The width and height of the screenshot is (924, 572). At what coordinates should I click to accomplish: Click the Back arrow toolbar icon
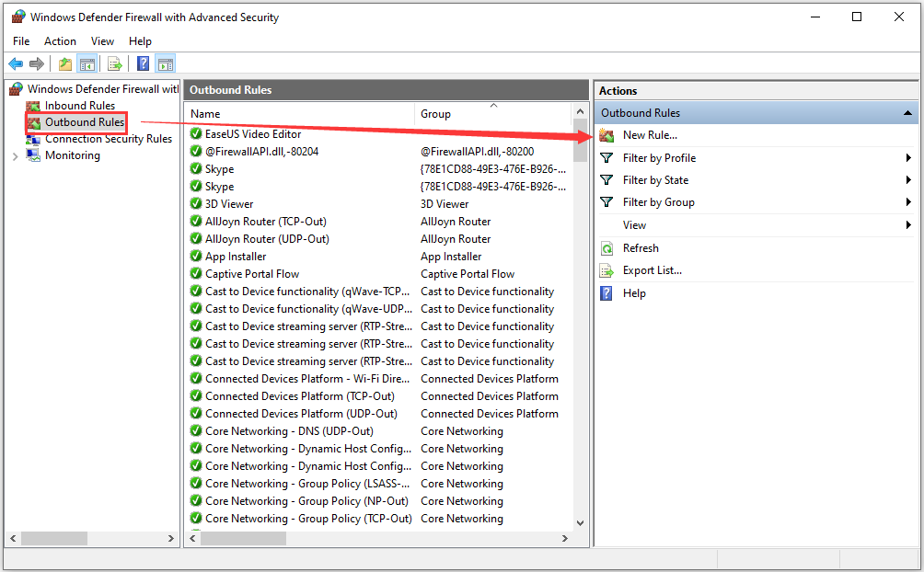(16, 63)
